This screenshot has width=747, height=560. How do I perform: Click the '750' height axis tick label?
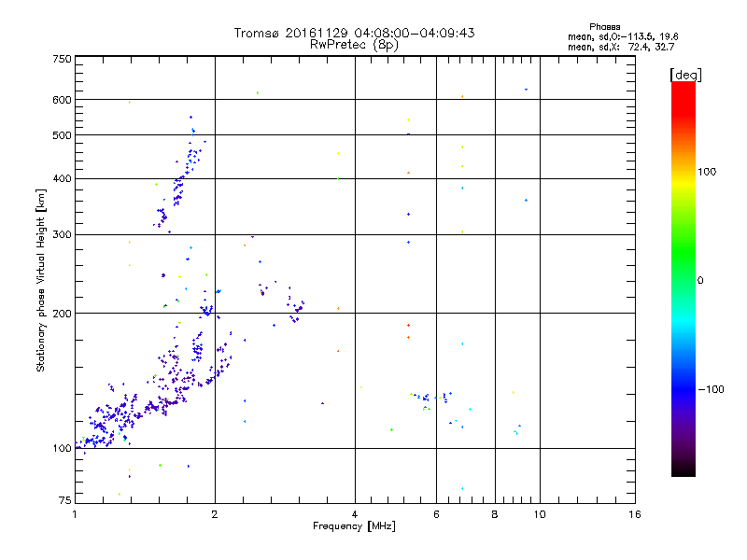63,59
